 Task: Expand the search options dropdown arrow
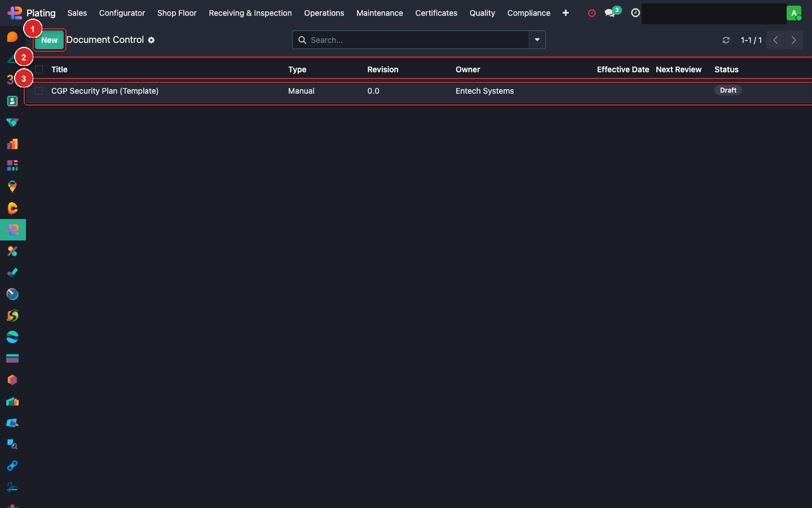(537, 40)
